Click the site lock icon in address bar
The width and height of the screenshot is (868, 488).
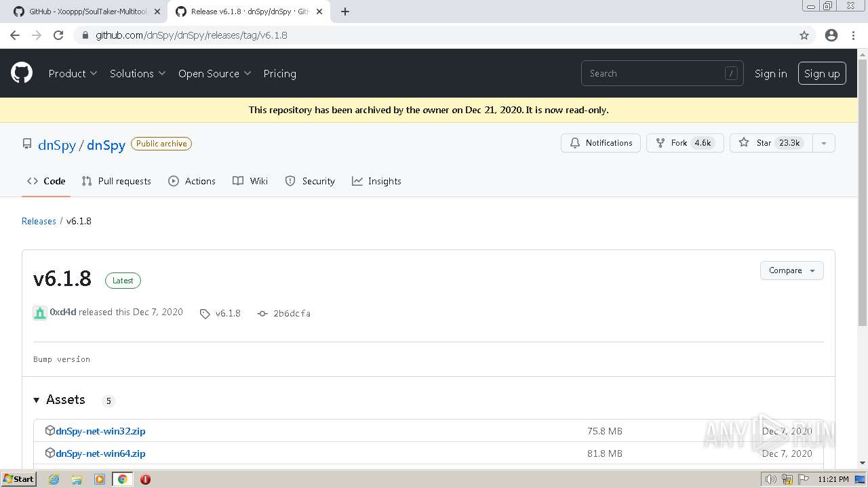coord(85,35)
